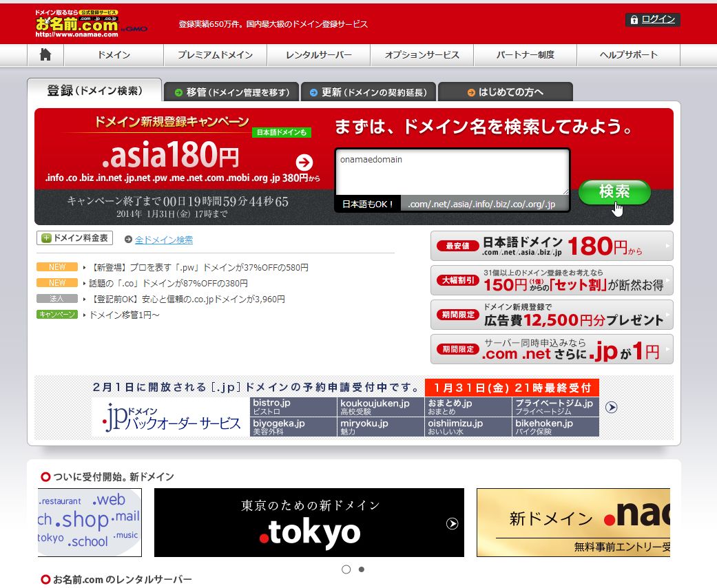Select bistro.jp backorder domain
This screenshot has height=588, width=717.
pos(293,406)
